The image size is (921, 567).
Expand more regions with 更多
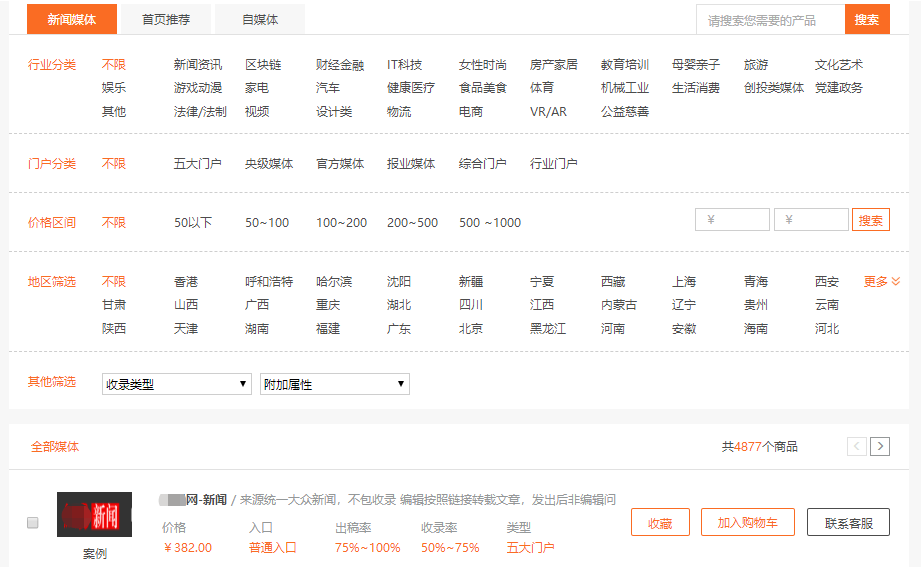coord(882,282)
